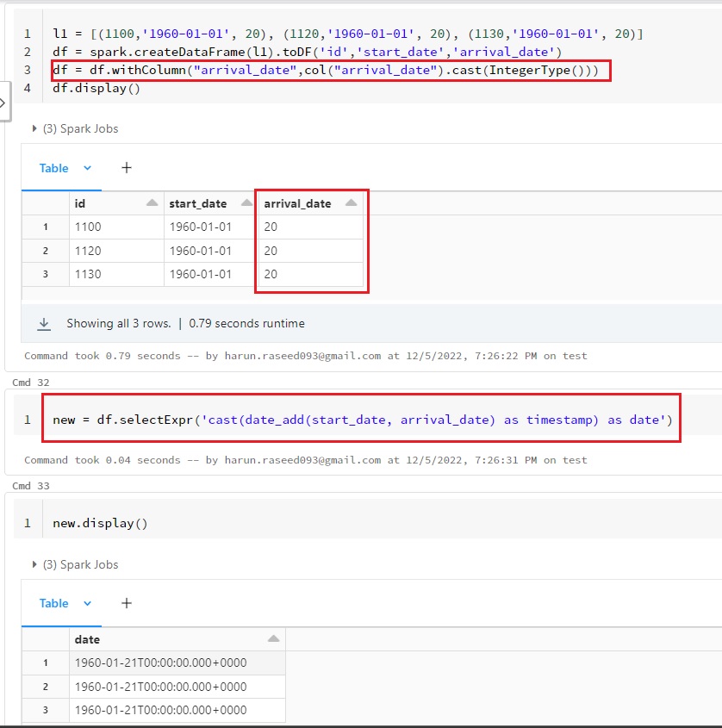The image size is (722, 728).
Task: Click the Cmd 33 cell label
Action: point(31,486)
